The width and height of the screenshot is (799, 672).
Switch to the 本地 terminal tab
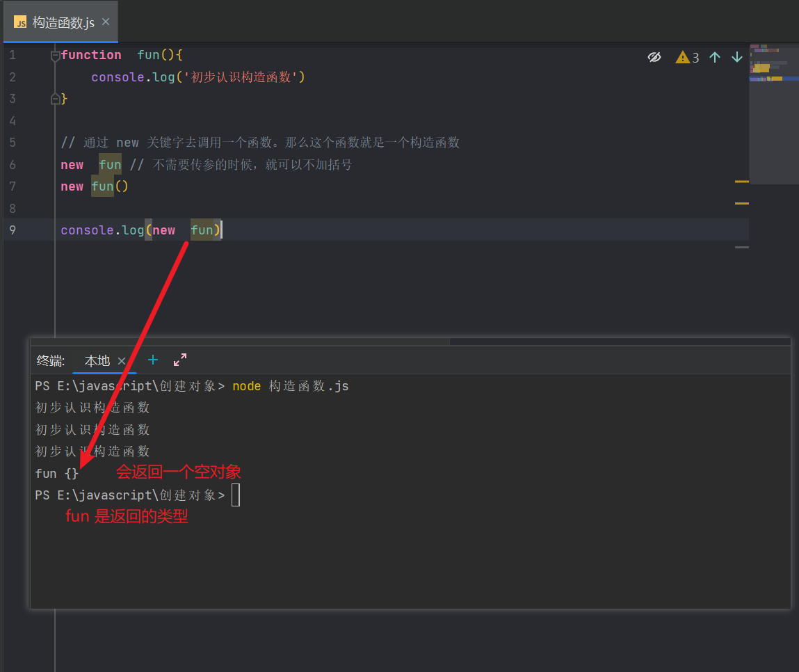[x=97, y=361]
